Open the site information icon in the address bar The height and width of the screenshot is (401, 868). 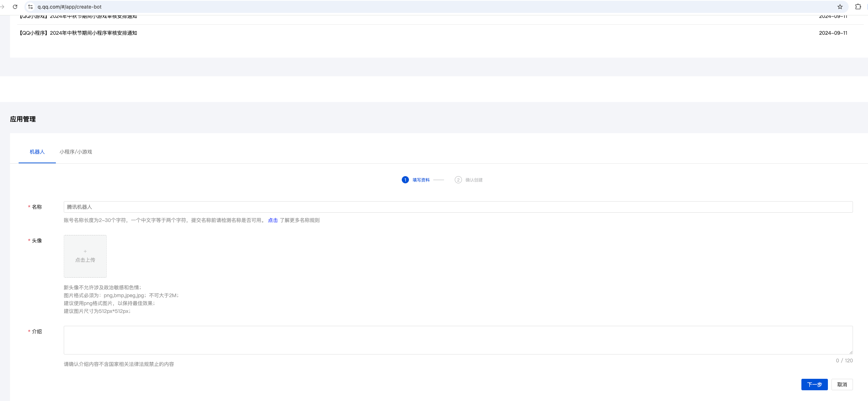coord(30,7)
